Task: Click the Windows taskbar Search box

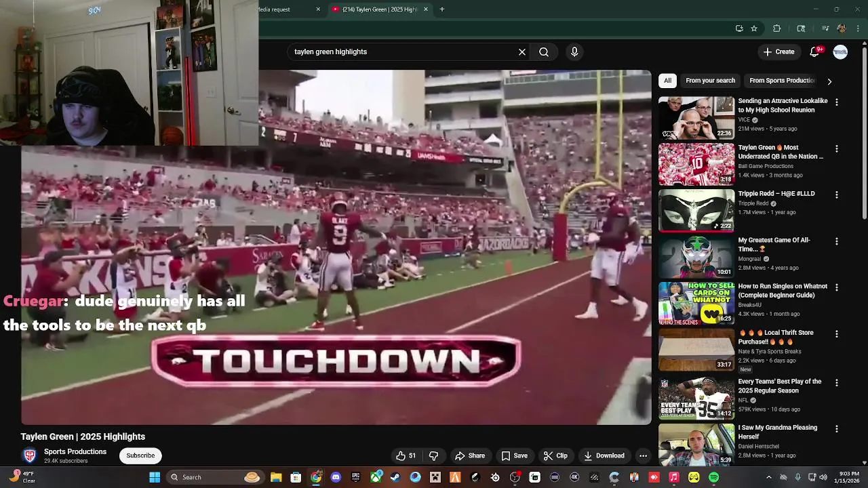Action: click(x=215, y=477)
